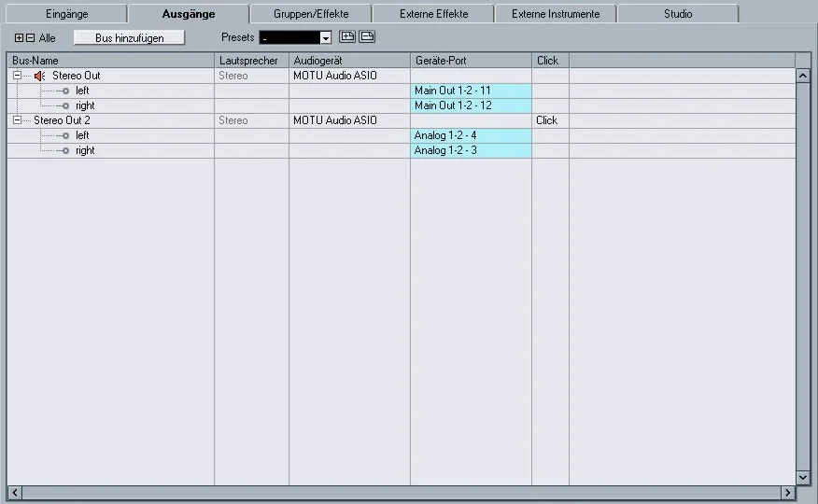The height and width of the screenshot is (504, 818).
Task: Click the Bus-Name column header
Action: [x=110, y=61]
